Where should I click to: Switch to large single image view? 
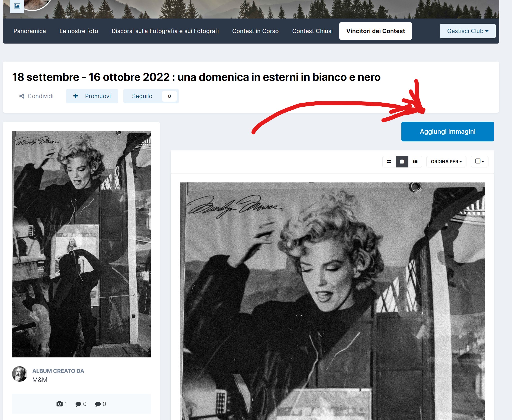click(402, 161)
